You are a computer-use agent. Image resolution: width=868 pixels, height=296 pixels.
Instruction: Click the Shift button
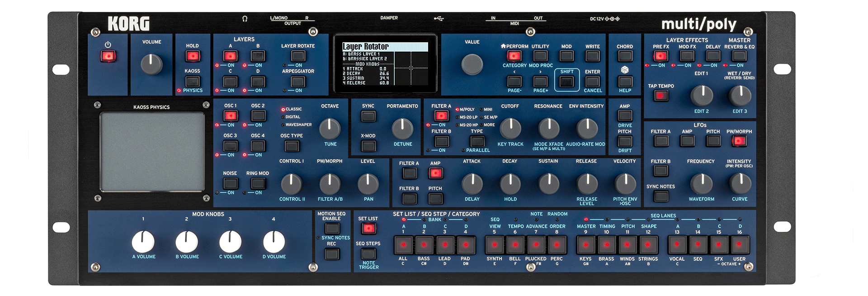[x=566, y=81]
